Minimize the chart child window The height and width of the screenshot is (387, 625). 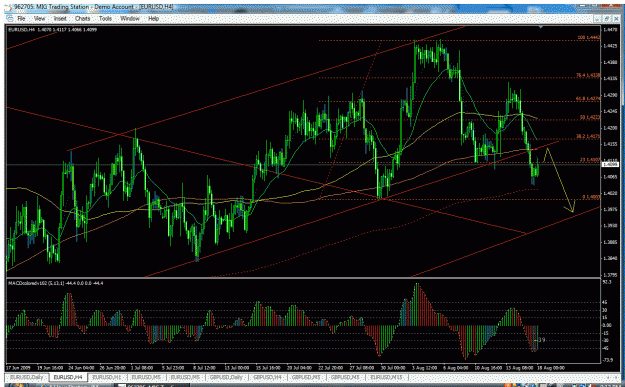coord(597,19)
